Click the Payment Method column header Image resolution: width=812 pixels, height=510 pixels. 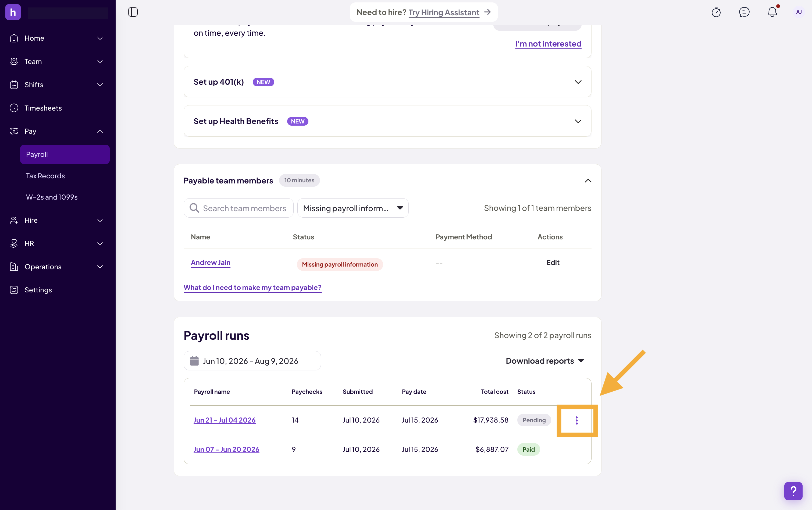pyautogui.click(x=464, y=237)
